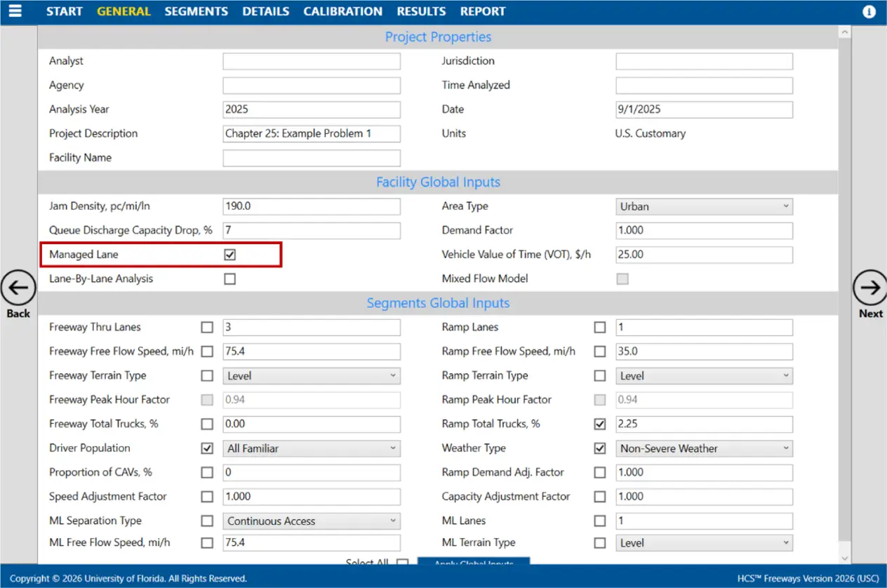Tick the ML Free Flow Speed checkbox
The width and height of the screenshot is (887, 588).
click(207, 542)
